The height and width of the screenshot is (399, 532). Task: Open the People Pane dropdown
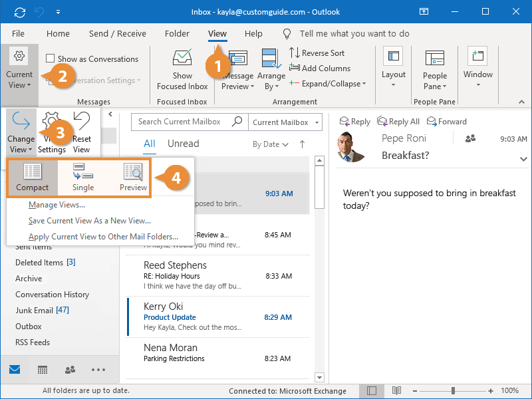click(435, 70)
